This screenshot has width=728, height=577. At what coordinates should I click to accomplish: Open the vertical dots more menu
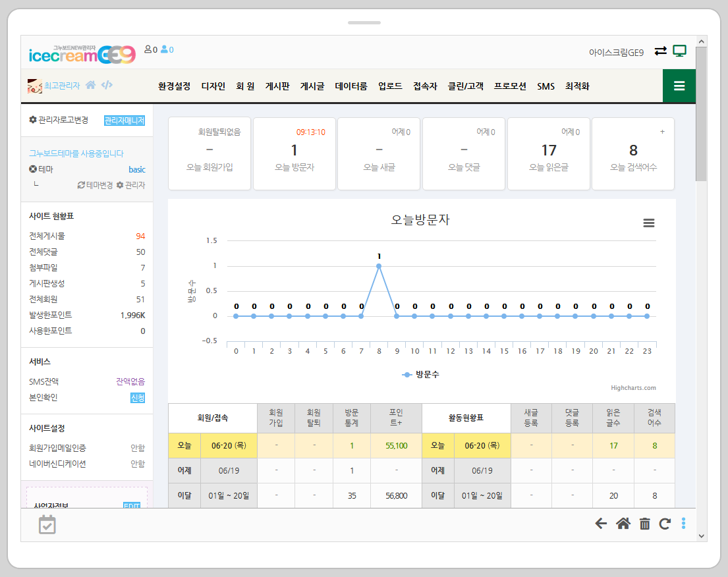[683, 524]
